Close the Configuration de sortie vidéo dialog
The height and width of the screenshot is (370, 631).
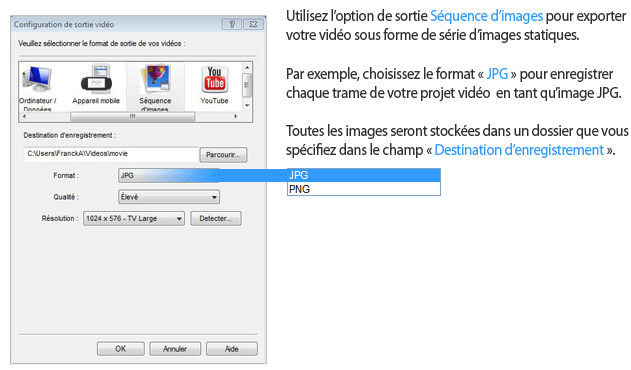[253, 24]
